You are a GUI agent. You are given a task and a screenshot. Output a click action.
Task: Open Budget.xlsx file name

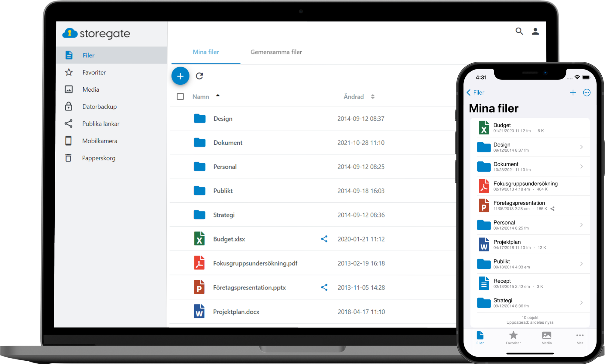[x=229, y=239]
